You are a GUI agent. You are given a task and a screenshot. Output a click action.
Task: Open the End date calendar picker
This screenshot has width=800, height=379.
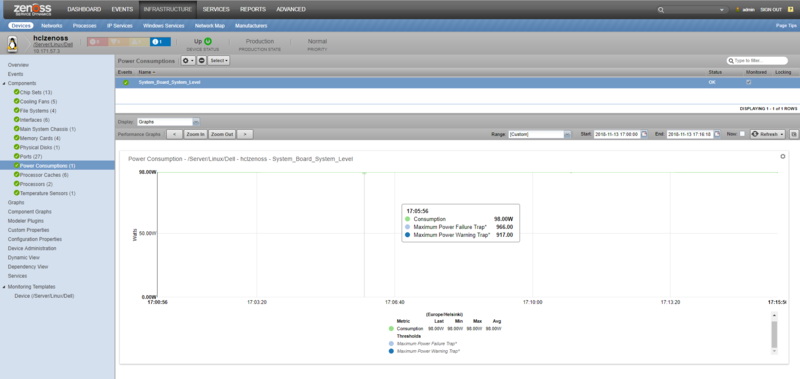click(x=717, y=134)
